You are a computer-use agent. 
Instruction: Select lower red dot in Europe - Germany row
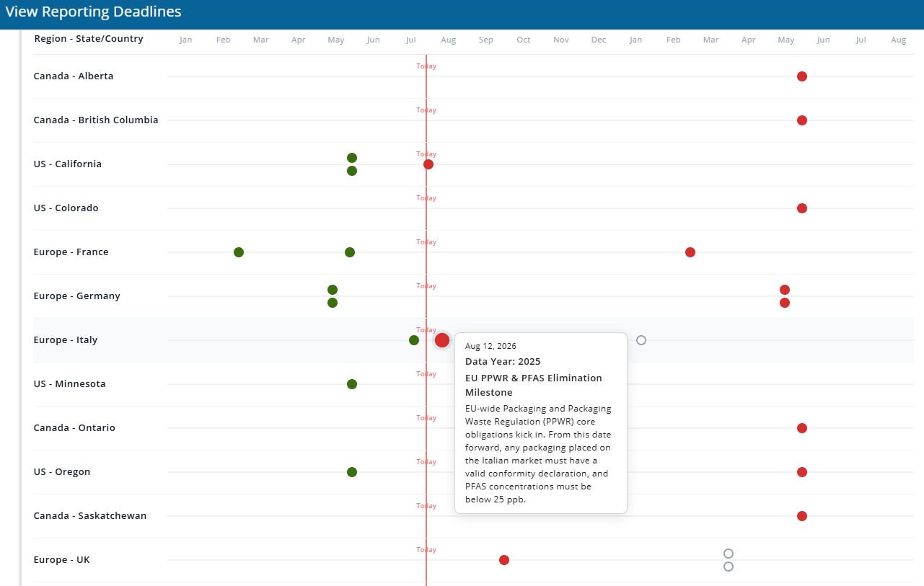(x=785, y=303)
